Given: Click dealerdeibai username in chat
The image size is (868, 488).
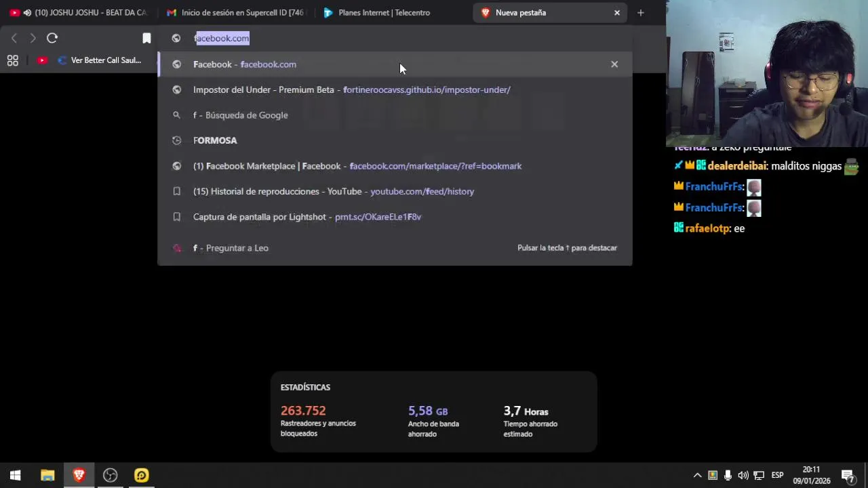Looking at the screenshot, I should 737,166.
